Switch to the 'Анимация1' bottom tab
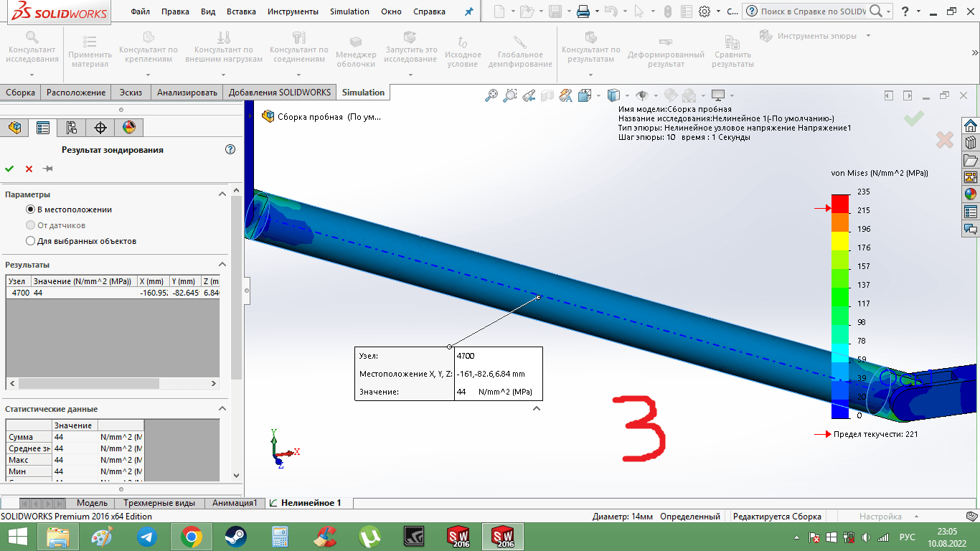Screen dimensions: 980x551 (235, 503)
